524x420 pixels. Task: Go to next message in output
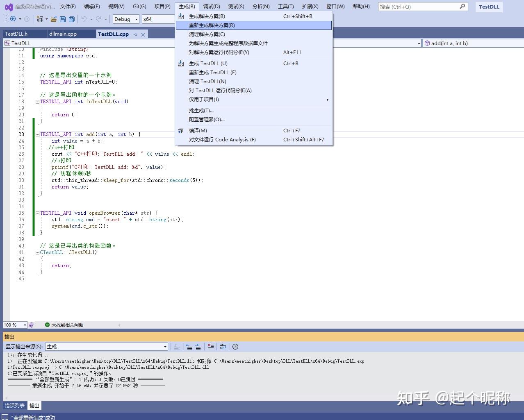198,347
